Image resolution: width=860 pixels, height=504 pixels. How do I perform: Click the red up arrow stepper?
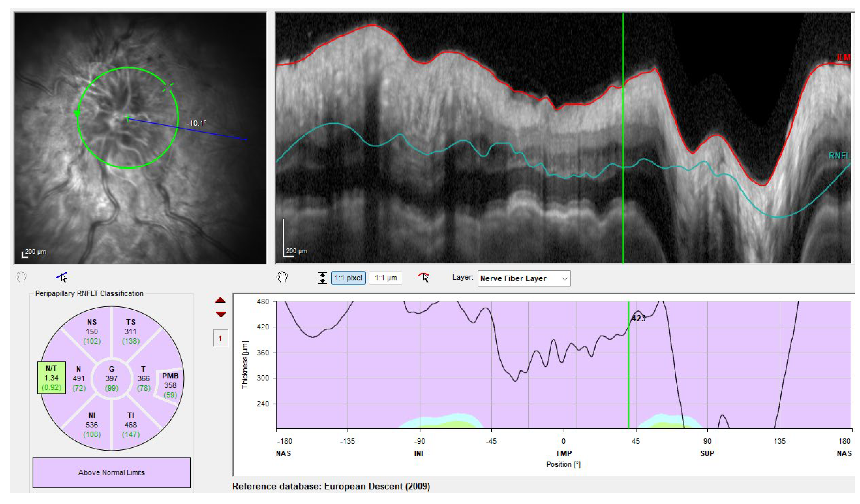221,300
